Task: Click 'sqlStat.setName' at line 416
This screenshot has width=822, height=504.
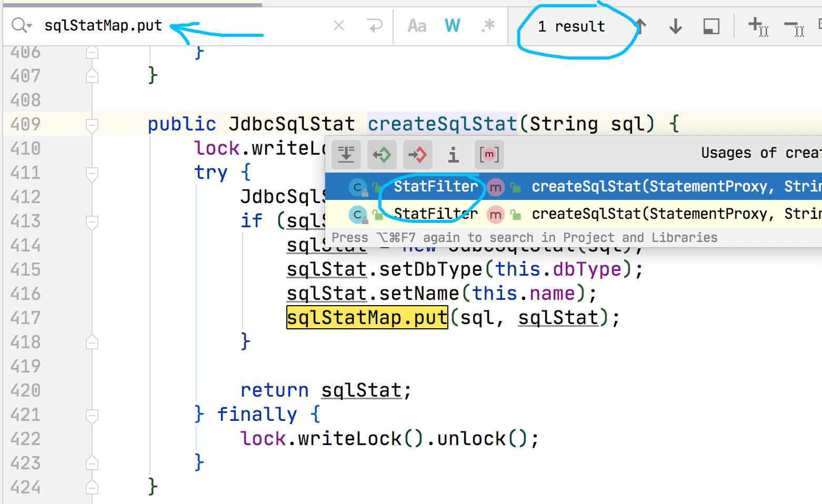Action: (x=373, y=294)
